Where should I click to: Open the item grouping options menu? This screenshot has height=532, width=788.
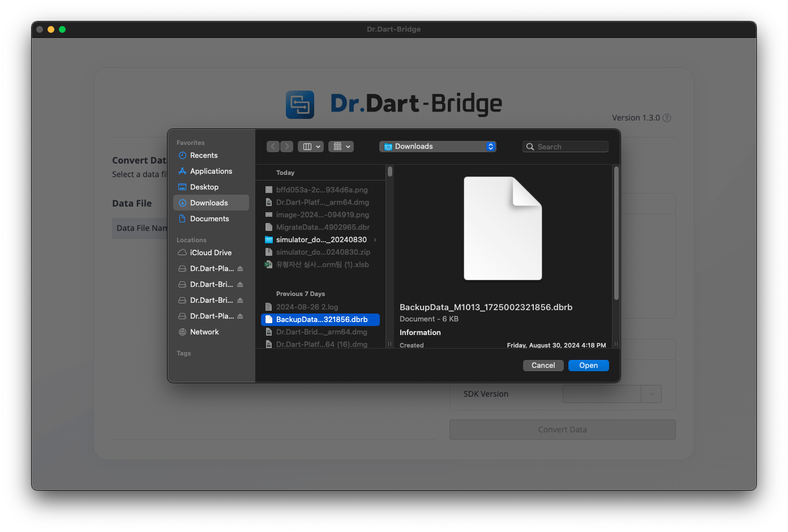point(341,147)
